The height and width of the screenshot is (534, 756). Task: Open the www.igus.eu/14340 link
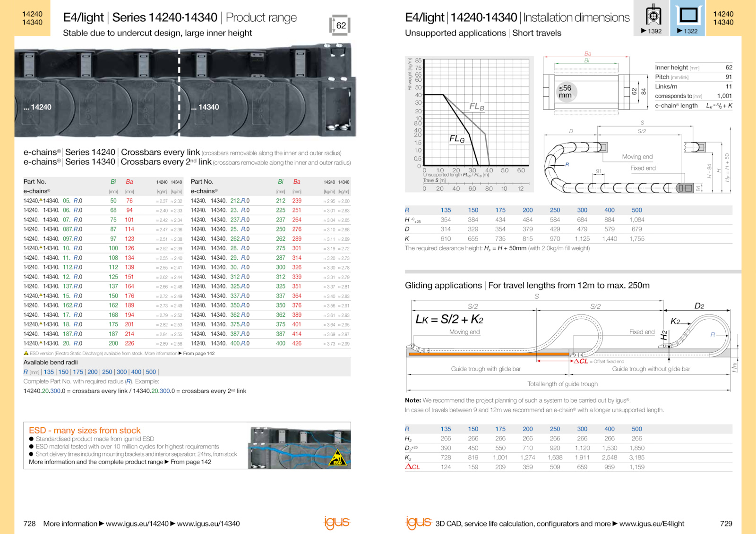[208, 524]
